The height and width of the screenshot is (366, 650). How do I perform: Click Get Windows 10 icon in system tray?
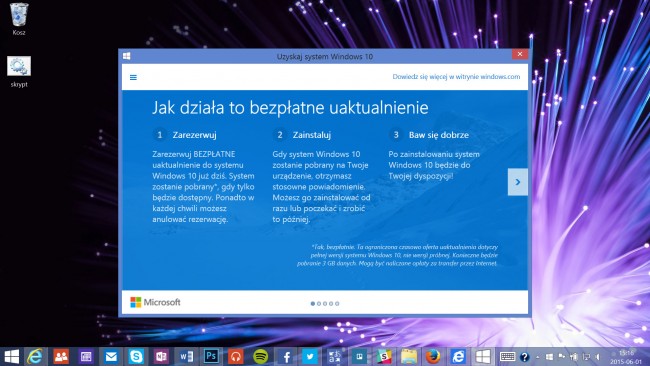pos(549,357)
